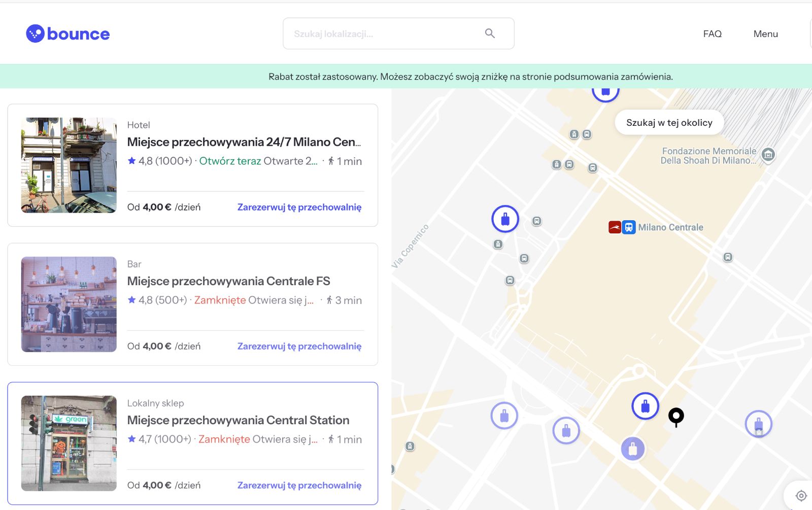This screenshot has width=812, height=510.
Task: Click Zamknięte status on Central Station
Action: pyautogui.click(x=224, y=439)
